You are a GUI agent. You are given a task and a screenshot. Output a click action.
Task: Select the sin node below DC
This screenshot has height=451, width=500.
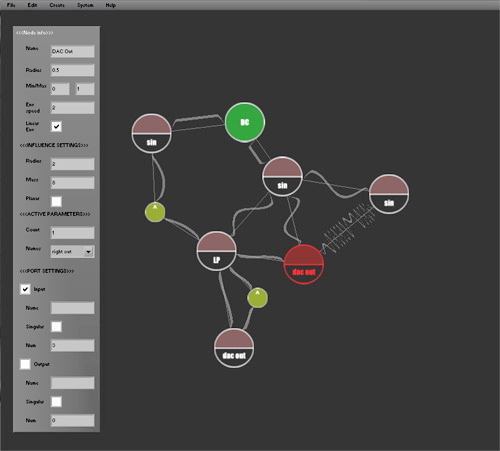[x=282, y=176]
